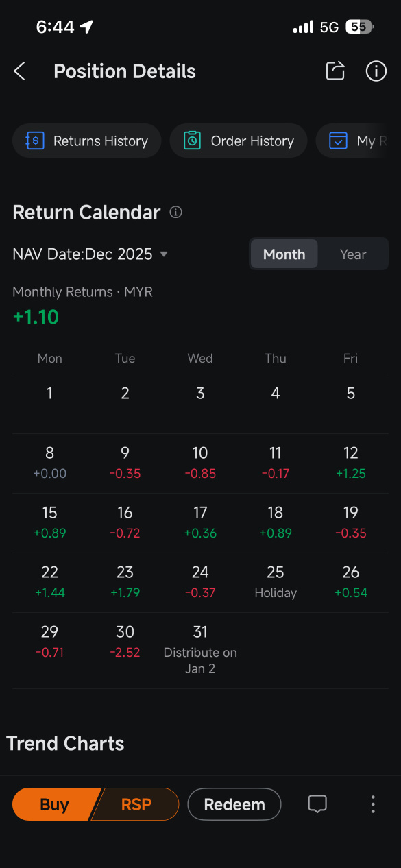Click the Returns History dollar icon
401x868 pixels.
(35, 141)
